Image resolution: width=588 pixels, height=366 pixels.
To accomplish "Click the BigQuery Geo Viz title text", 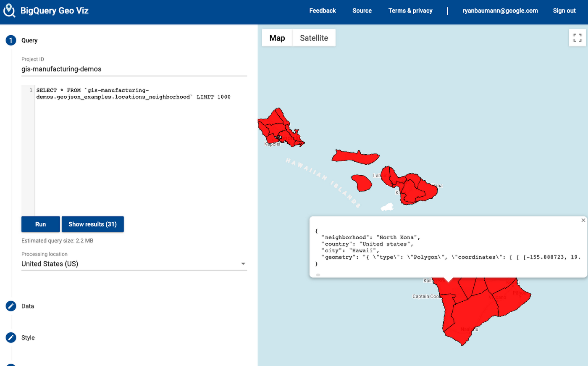I will (55, 11).
